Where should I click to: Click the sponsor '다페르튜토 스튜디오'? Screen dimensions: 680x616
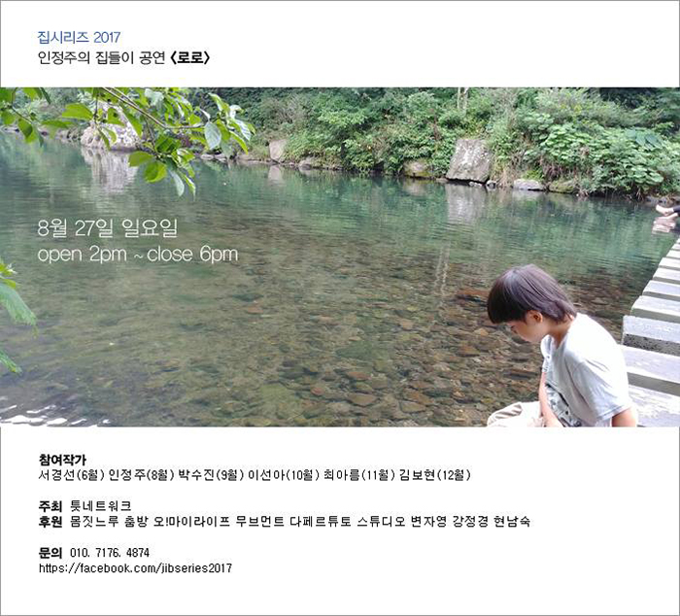(348, 521)
